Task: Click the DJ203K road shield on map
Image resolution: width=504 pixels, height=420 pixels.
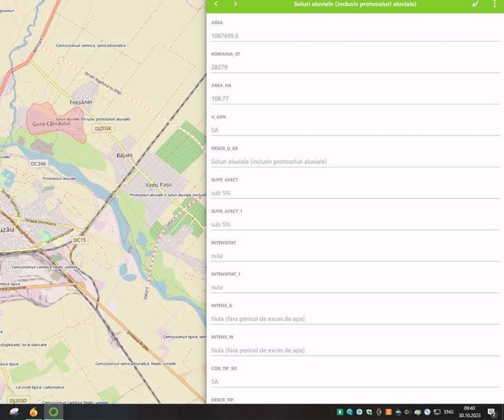Action: point(103,129)
